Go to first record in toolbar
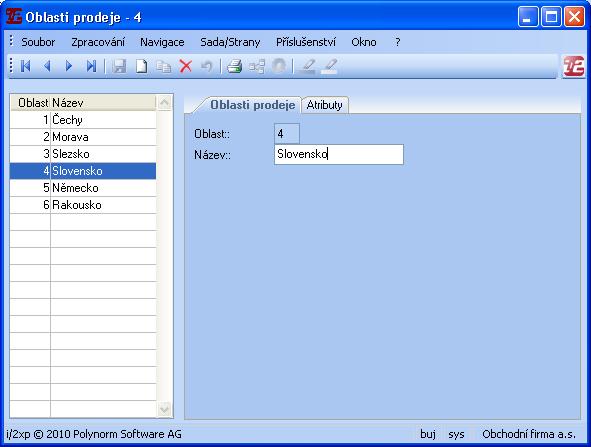 pos(26,66)
